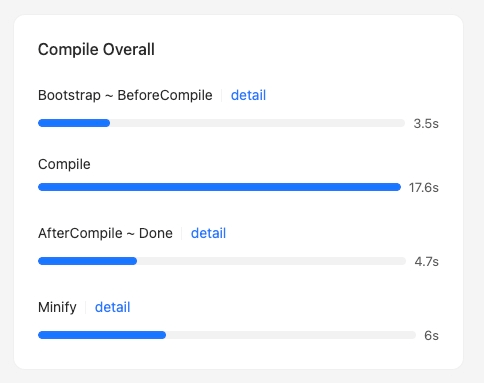Click the Compile 17.6s progress bar
Image resolution: width=484 pixels, height=383 pixels.
[219, 187]
